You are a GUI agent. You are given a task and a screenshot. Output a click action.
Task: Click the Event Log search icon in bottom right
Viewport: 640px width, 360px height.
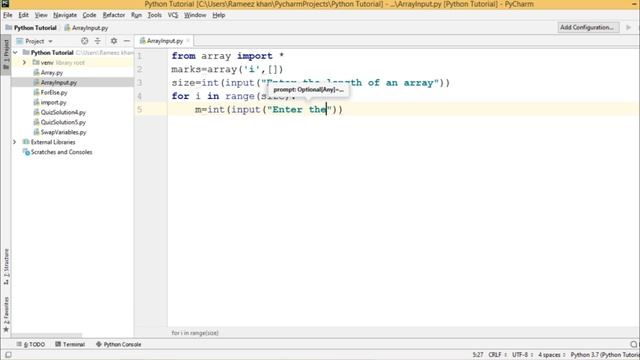[634, 344]
